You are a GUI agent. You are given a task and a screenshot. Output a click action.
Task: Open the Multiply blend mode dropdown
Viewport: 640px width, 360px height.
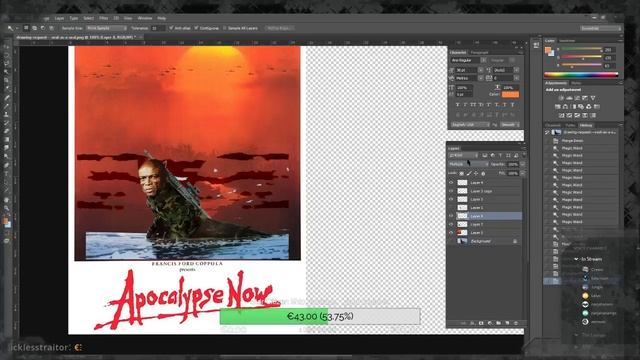coord(468,164)
